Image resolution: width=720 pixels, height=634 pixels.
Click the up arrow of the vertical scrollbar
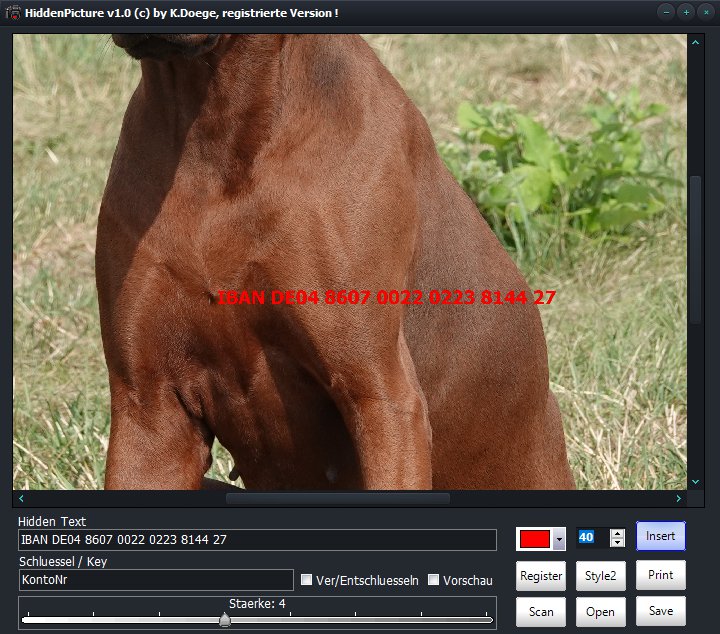pos(695,43)
